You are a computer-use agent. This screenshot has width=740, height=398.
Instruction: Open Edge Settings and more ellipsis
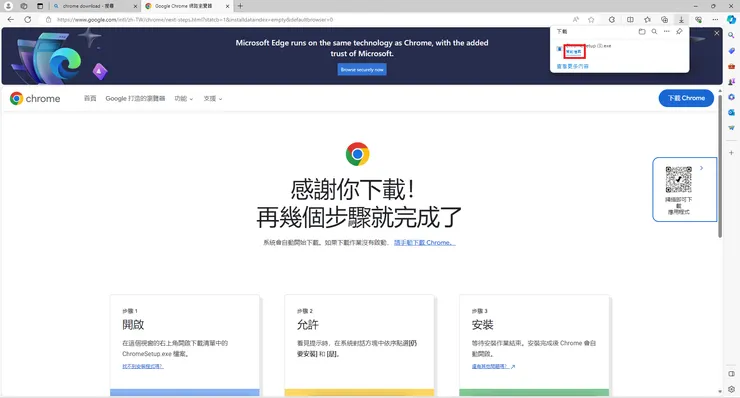point(715,19)
